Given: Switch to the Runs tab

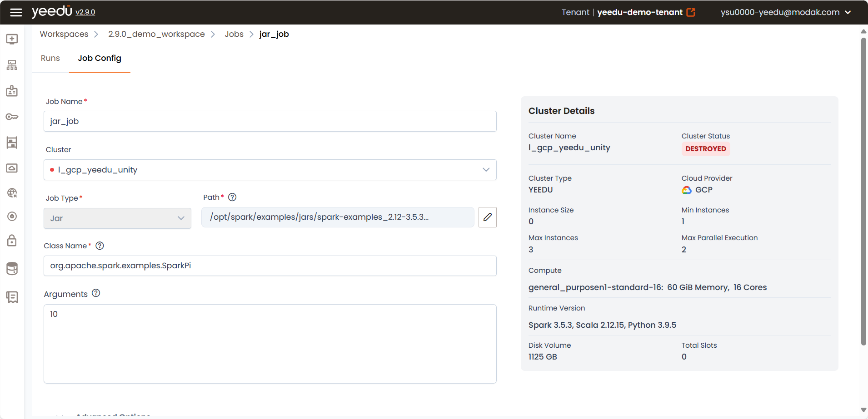Looking at the screenshot, I should click(x=50, y=58).
